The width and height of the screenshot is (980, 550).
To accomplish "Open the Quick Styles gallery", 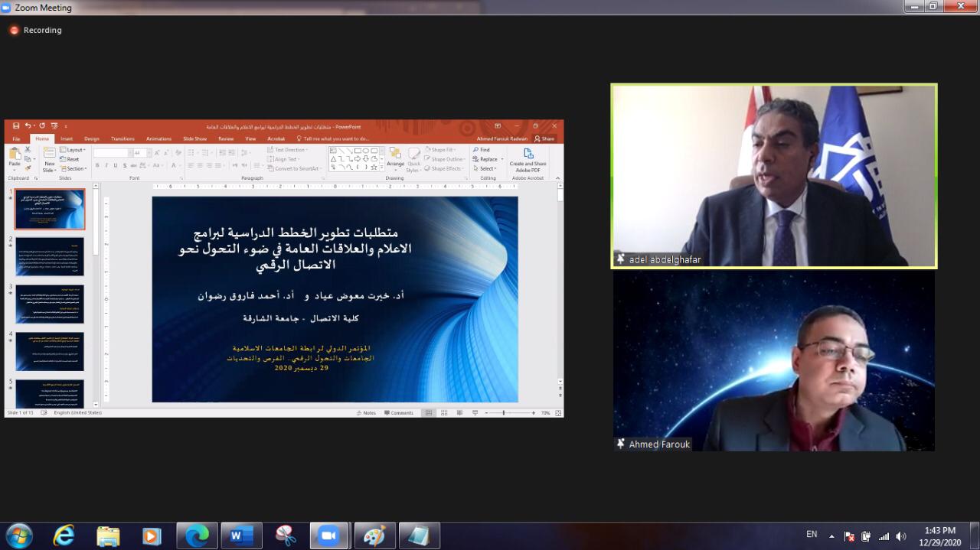I will pyautogui.click(x=414, y=159).
